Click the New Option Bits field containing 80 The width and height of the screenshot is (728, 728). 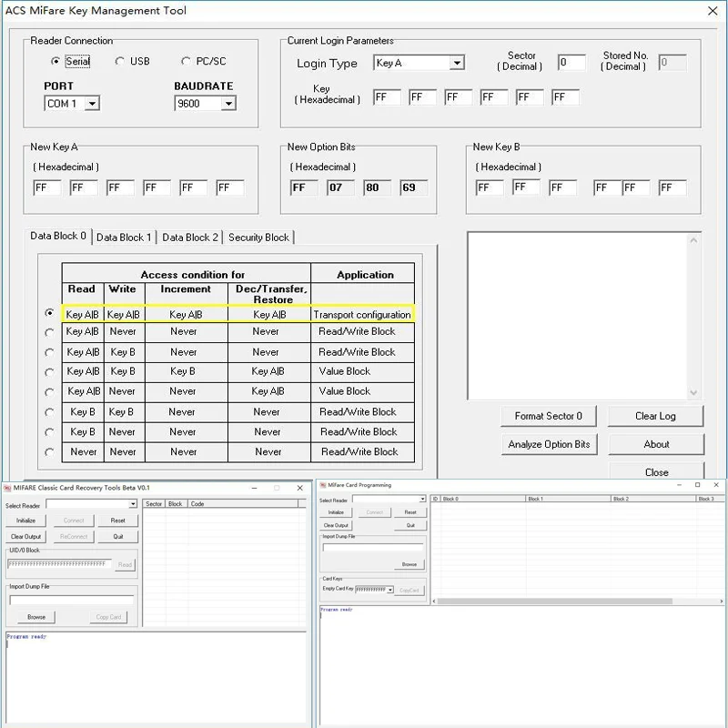[x=377, y=188]
